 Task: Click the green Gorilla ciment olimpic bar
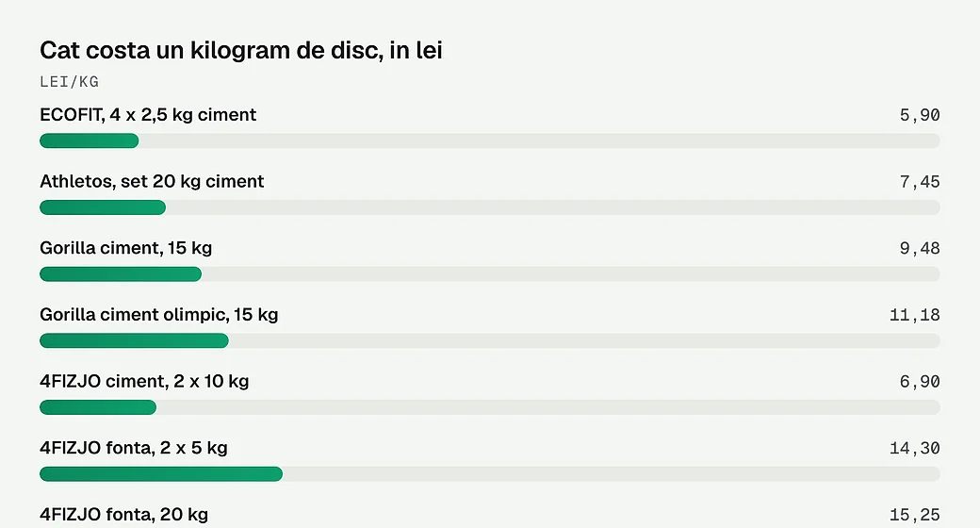(x=134, y=340)
